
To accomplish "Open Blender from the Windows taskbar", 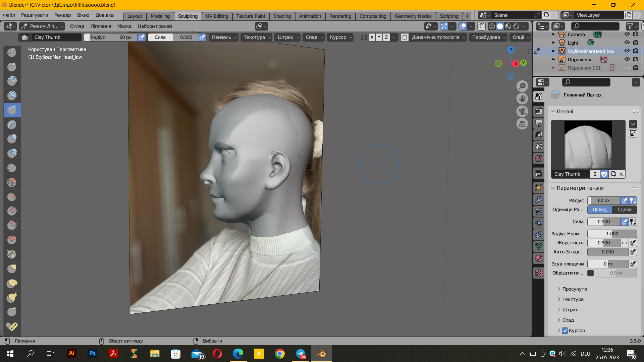I will (x=321, y=354).
